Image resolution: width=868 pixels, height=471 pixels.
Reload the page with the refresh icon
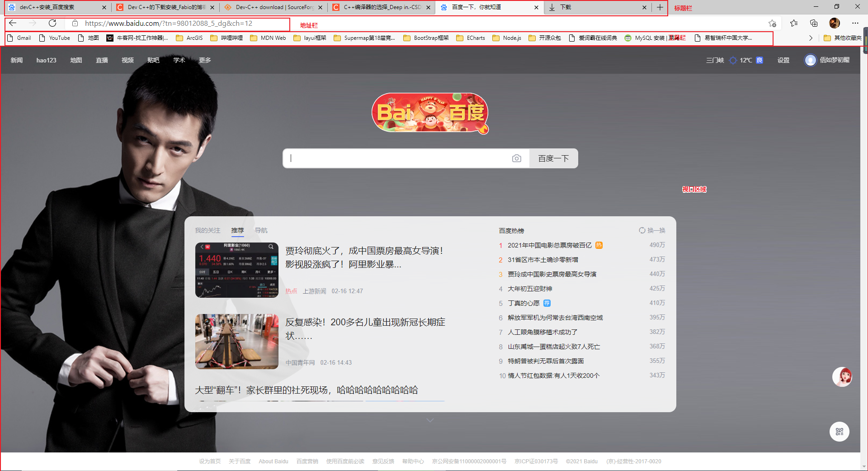[52, 23]
